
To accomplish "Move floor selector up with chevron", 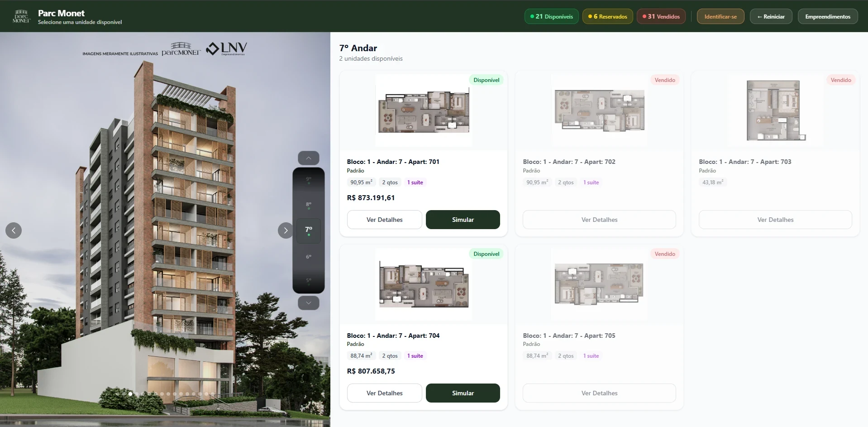I will point(309,158).
